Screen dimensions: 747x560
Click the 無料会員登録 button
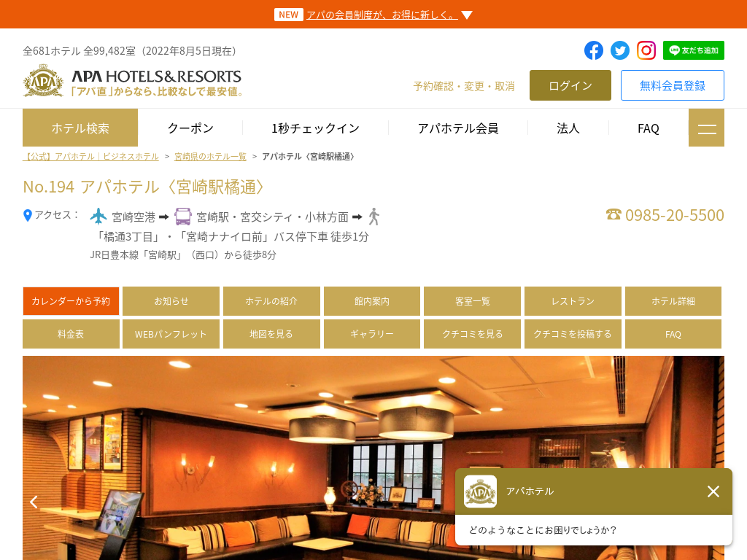tap(672, 85)
